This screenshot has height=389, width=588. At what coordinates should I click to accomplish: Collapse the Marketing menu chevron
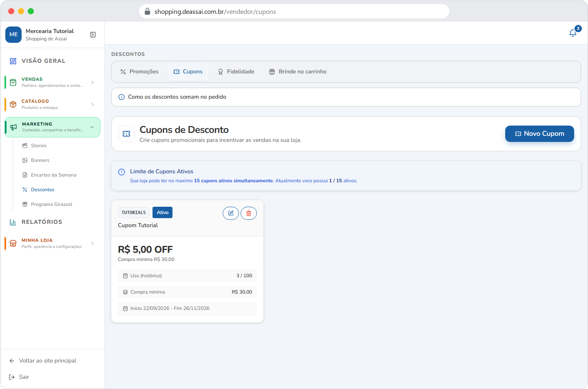(92, 127)
